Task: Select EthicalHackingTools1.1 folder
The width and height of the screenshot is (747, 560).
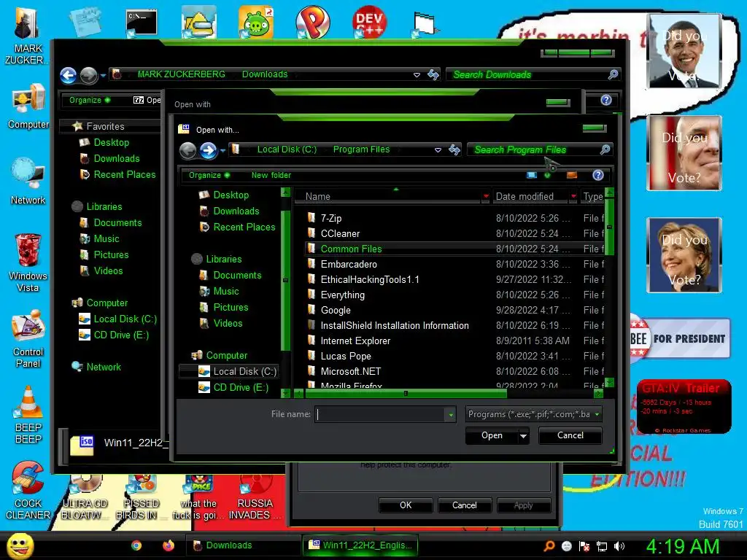Action: click(370, 279)
